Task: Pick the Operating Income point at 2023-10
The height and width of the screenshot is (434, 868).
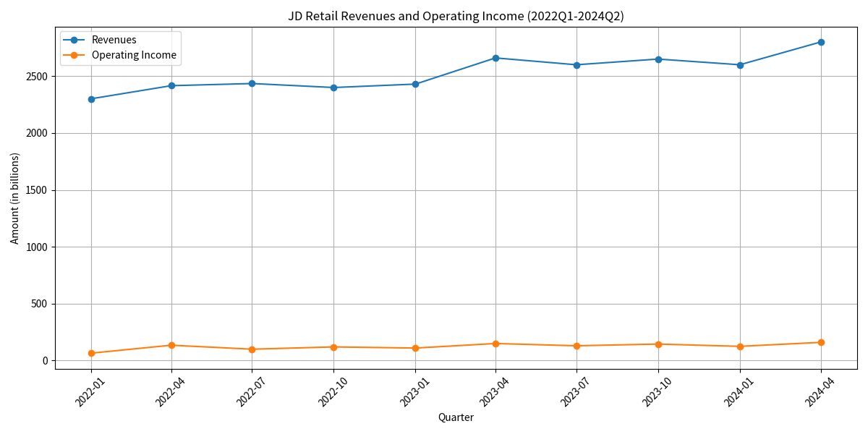Action: (x=658, y=344)
